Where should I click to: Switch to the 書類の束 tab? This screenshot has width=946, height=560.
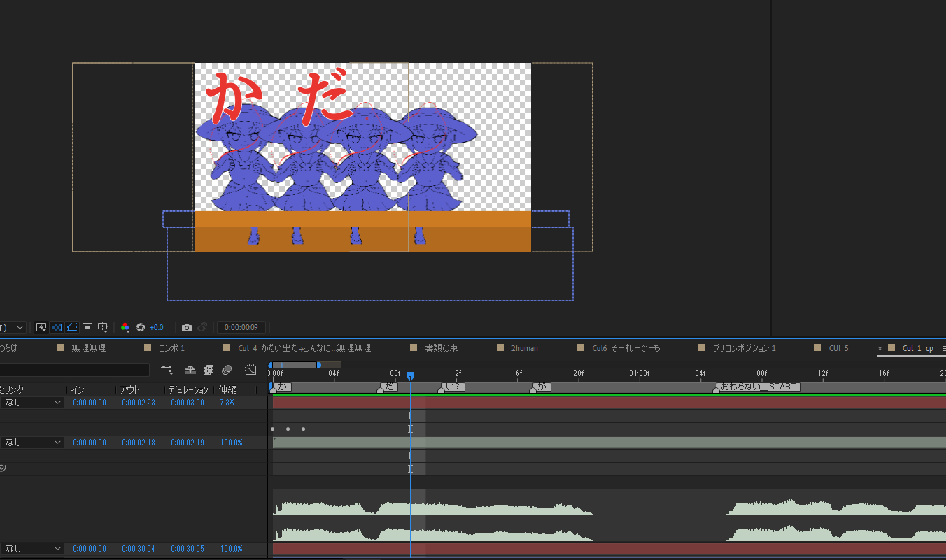[441, 348]
